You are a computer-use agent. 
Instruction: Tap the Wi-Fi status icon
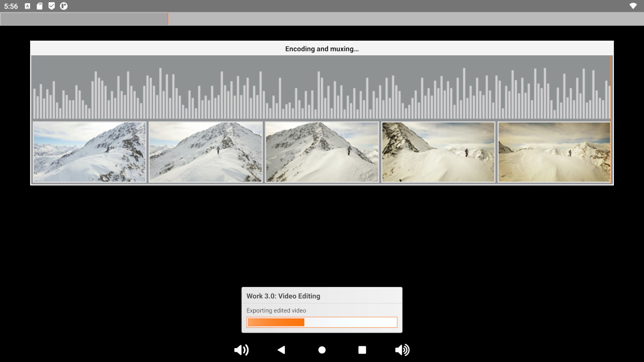click(633, 6)
